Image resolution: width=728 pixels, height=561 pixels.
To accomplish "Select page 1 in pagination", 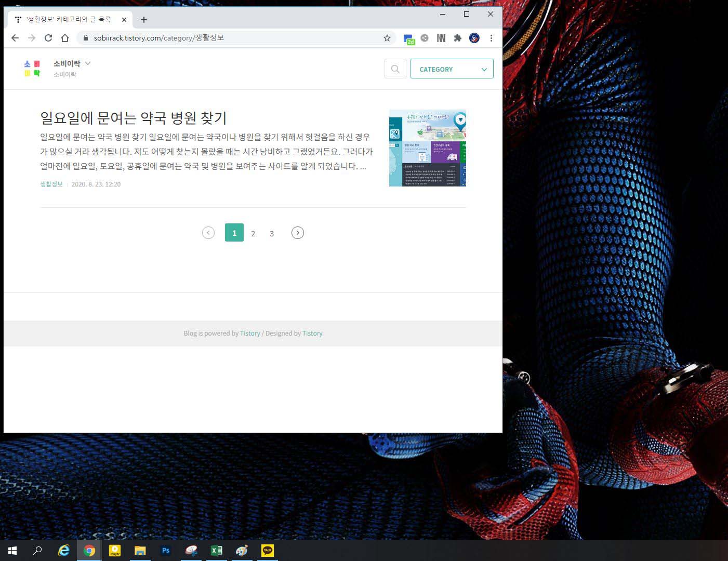I will (234, 233).
